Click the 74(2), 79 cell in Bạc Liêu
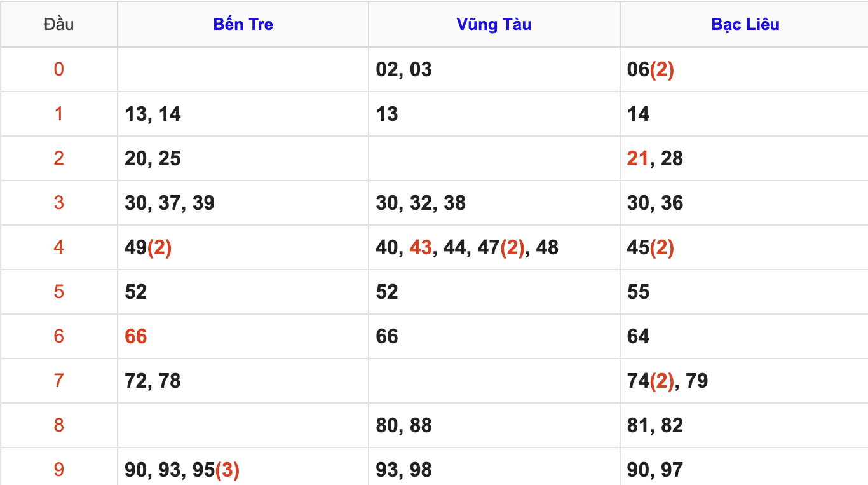Screen dimensions: 868x485 (667, 381)
